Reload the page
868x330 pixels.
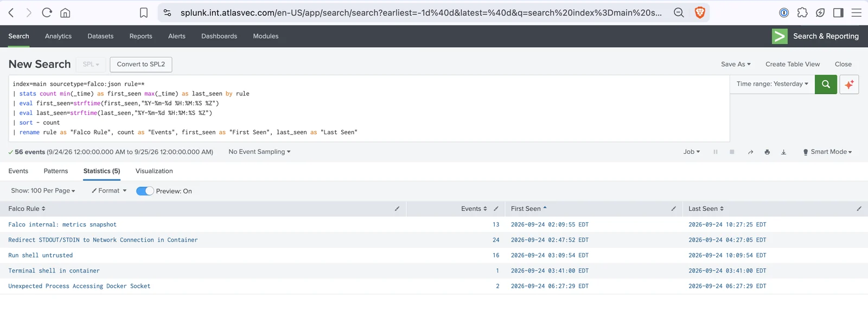(x=47, y=12)
